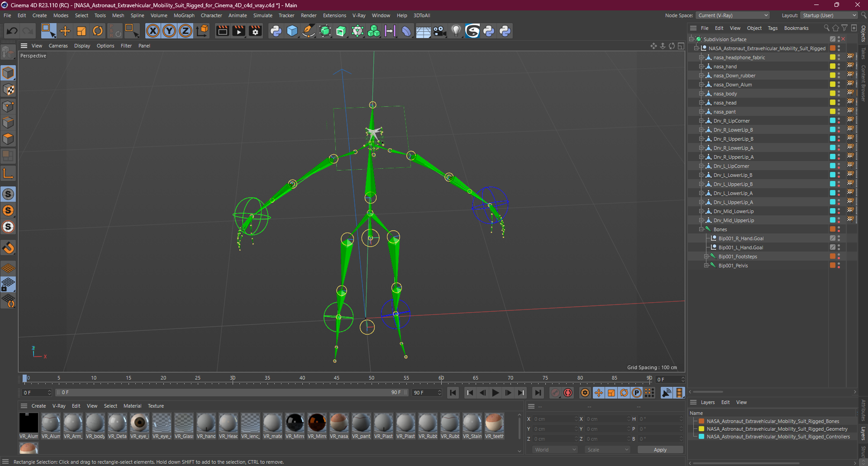Click the Cube primitive icon
This screenshot has width=868, height=466.
(292, 31)
